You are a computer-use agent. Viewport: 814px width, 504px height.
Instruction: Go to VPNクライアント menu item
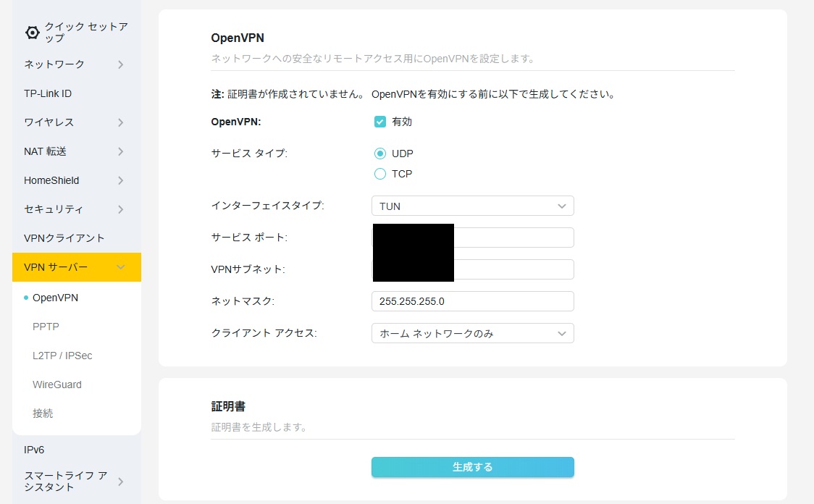coord(64,238)
